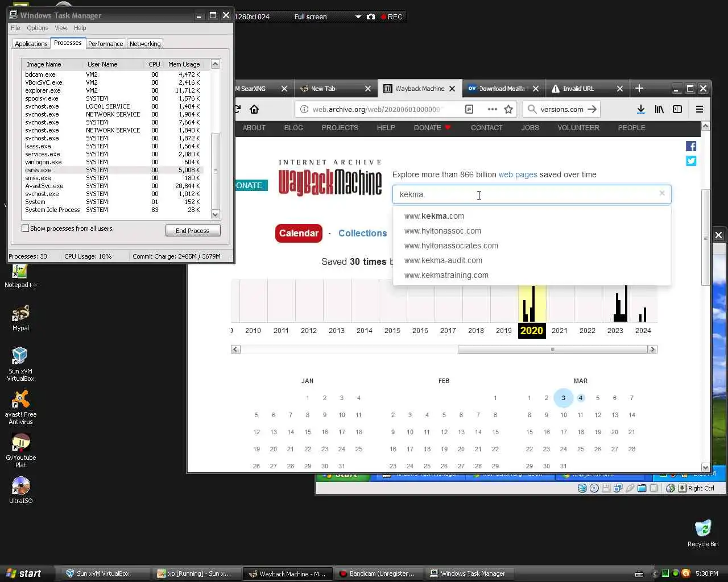Open the browser hamburger menu
Image resolution: width=728 pixels, height=582 pixels.
(x=700, y=109)
